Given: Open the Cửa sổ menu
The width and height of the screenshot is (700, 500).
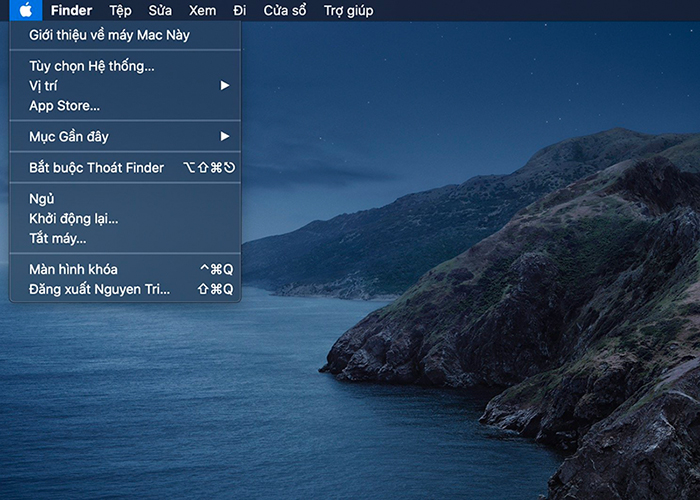Looking at the screenshot, I should click(285, 10).
